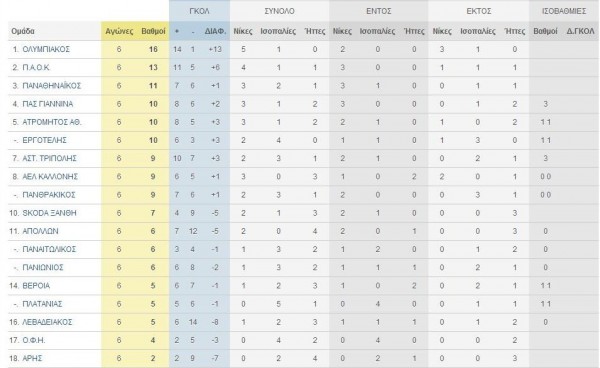Click ΑΣΤ. ΤΡΙΠΟΛΗΣ team name
The image size is (600, 368).
pyautogui.click(x=49, y=158)
